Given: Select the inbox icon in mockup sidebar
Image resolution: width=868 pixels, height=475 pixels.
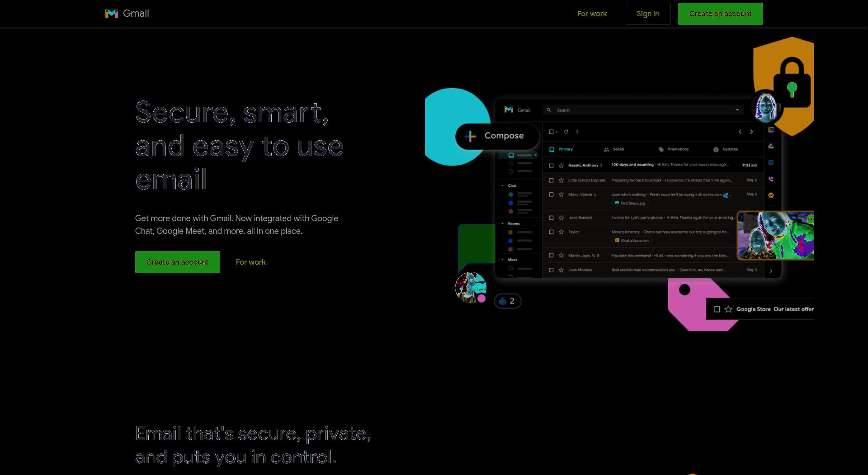Looking at the screenshot, I should coord(511,155).
